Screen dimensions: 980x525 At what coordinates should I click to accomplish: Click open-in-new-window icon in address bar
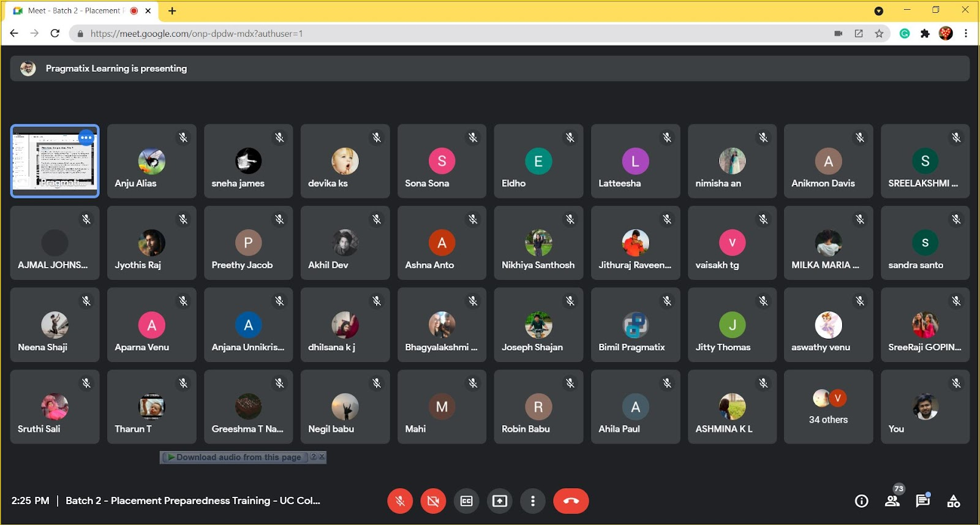click(x=859, y=34)
